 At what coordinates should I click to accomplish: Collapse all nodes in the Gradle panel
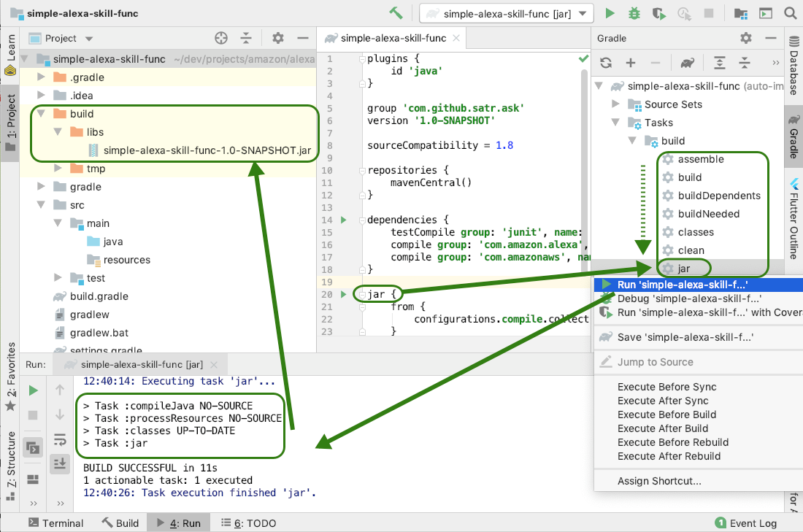coord(745,63)
